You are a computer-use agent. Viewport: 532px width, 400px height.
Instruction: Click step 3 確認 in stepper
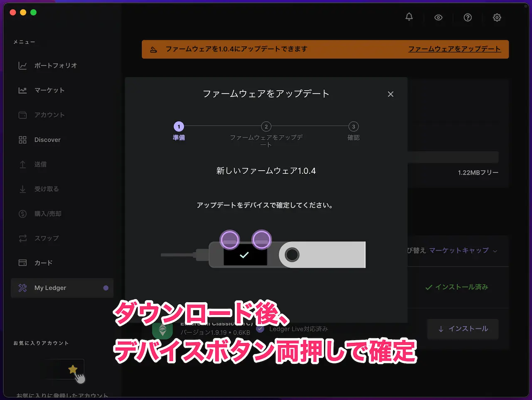tap(354, 131)
